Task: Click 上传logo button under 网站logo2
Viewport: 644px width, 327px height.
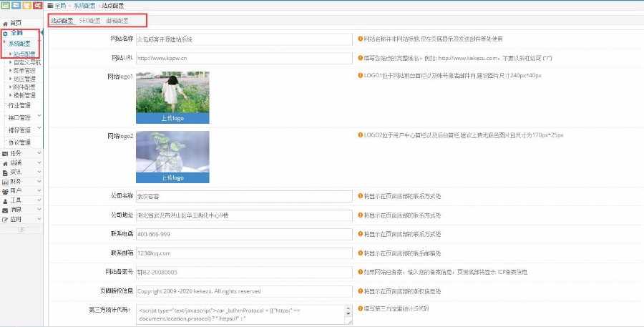Action: [x=172, y=178]
